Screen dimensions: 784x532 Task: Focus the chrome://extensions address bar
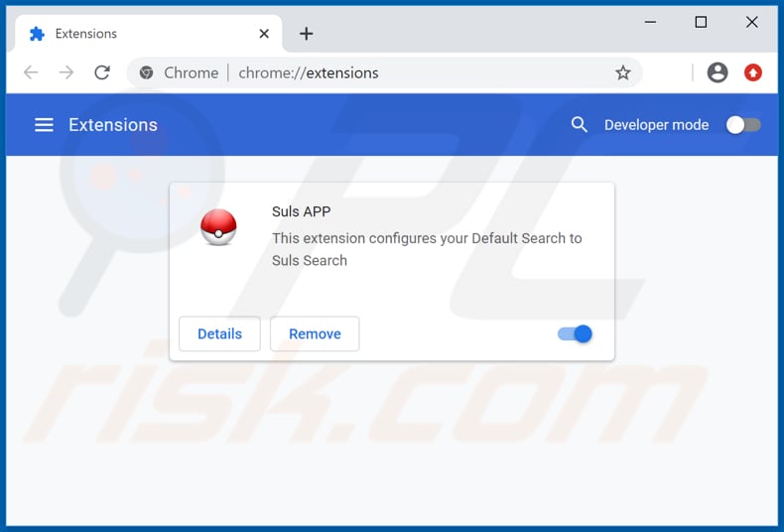[384, 73]
